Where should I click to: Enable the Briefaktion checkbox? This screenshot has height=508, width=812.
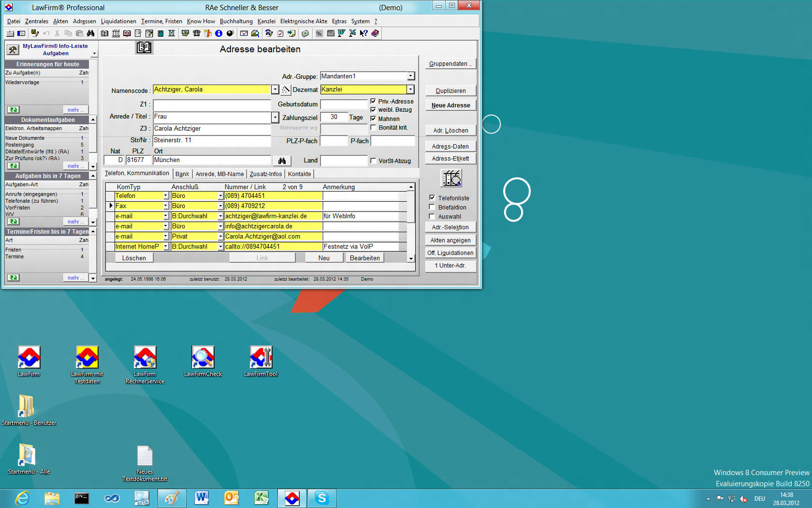pyautogui.click(x=432, y=207)
